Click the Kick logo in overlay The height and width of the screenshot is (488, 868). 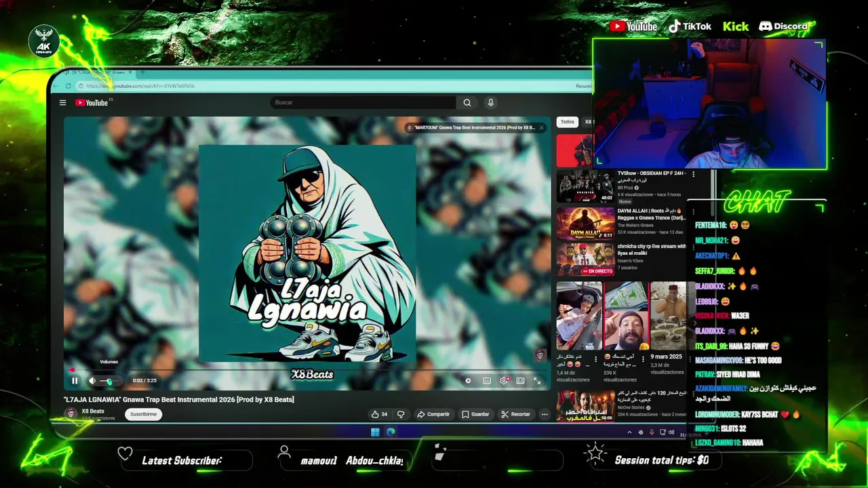tap(736, 26)
